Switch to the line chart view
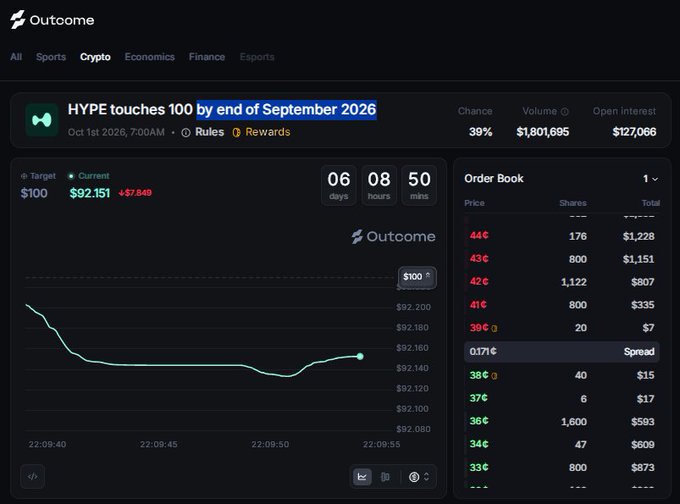The image size is (680, 504). (x=362, y=477)
